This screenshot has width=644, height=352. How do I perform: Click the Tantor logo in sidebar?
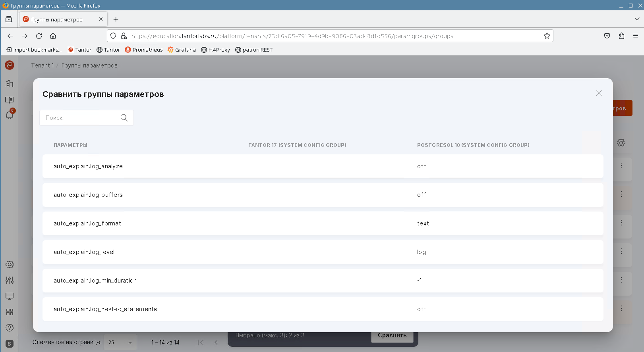(x=10, y=65)
